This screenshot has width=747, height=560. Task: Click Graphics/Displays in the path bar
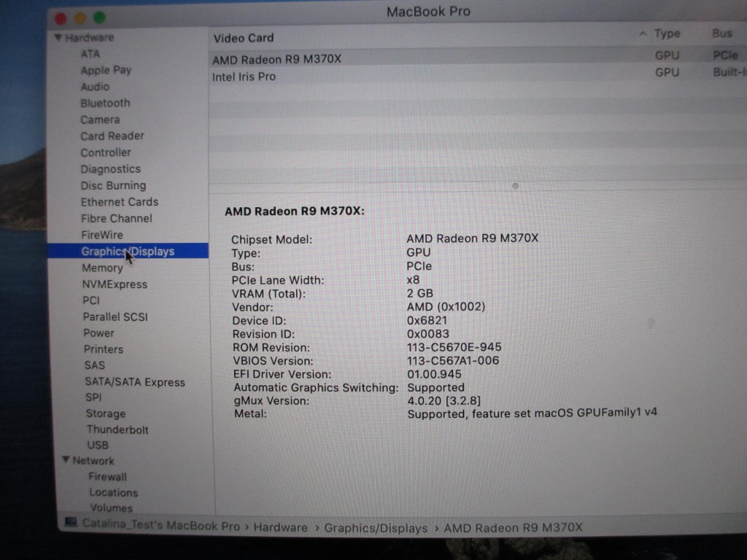(x=376, y=528)
